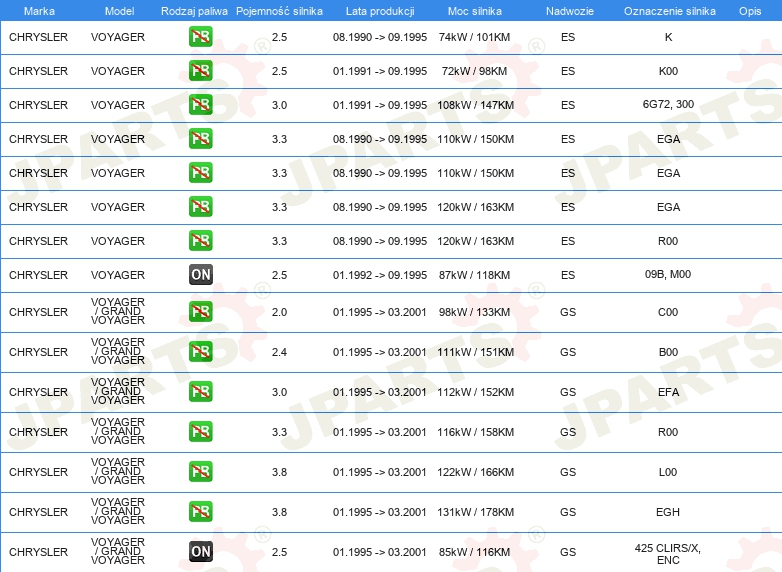Select the VOYAGER model cell in the 6G72 row
The width and height of the screenshot is (782, 572).
[x=118, y=105]
